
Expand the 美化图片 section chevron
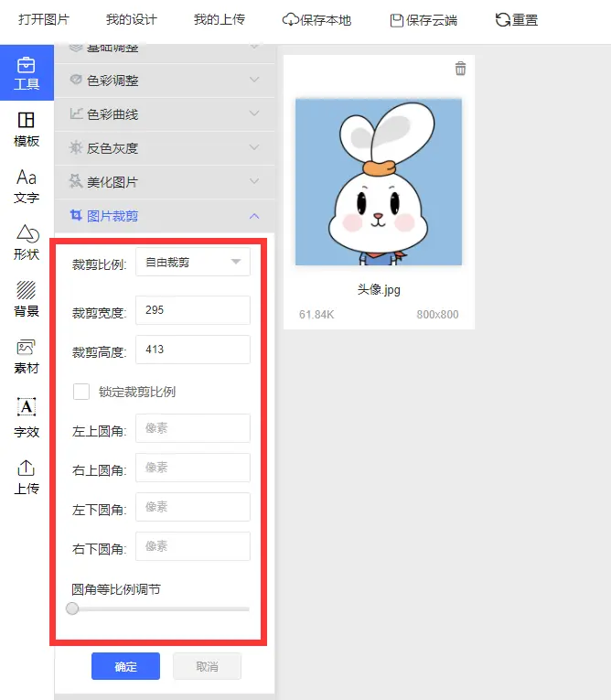(254, 181)
